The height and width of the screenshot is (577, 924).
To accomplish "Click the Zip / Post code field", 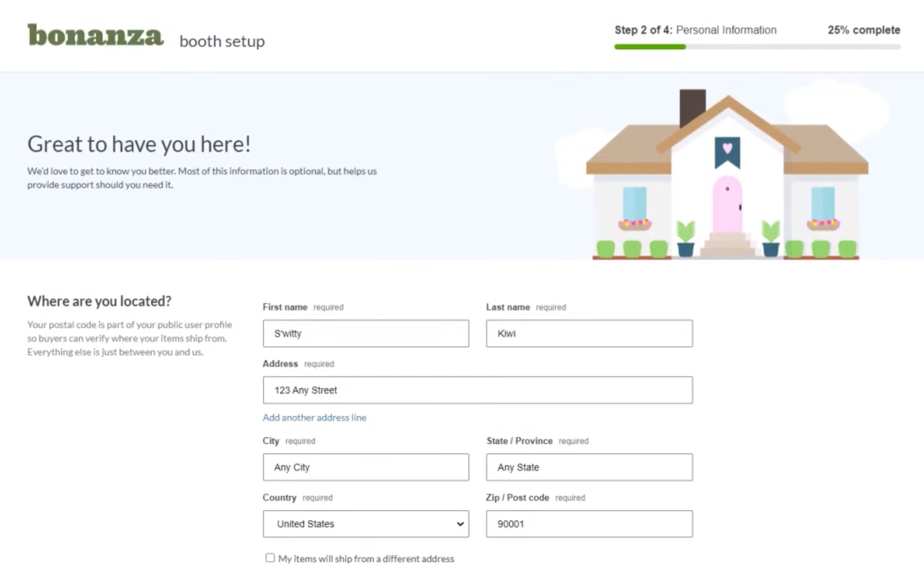I will [589, 524].
